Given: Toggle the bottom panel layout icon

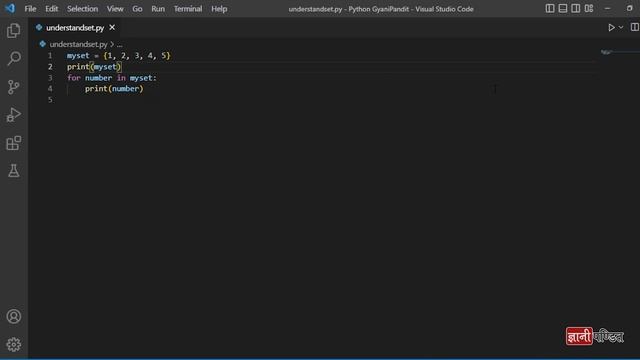Looking at the screenshot, I should tap(563, 8).
